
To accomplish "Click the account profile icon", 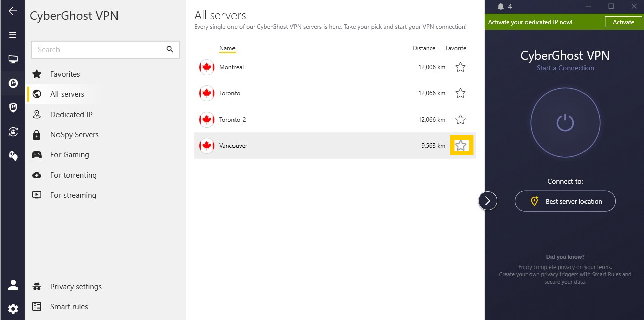I will (x=13, y=285).
